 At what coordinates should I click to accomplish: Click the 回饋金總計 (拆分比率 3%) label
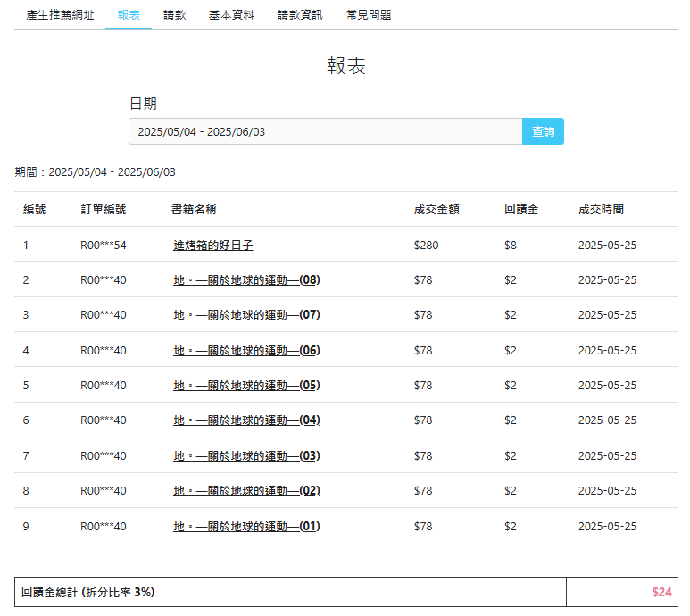(88, 592)
